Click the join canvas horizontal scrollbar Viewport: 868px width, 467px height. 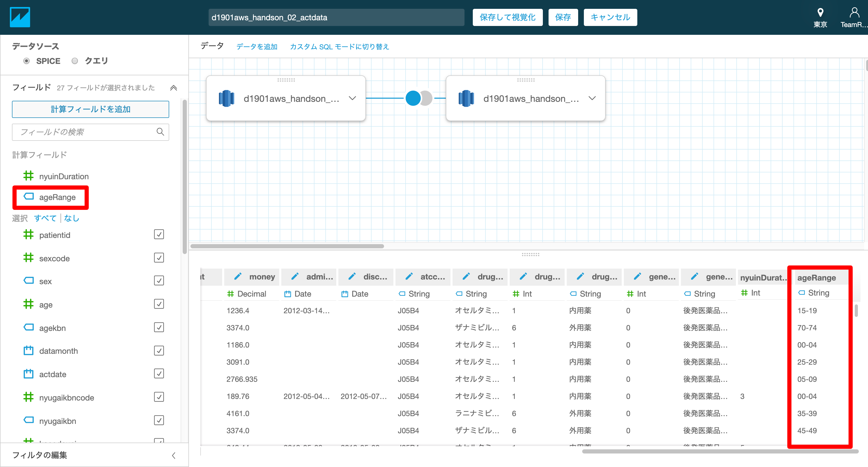point(287,246)
